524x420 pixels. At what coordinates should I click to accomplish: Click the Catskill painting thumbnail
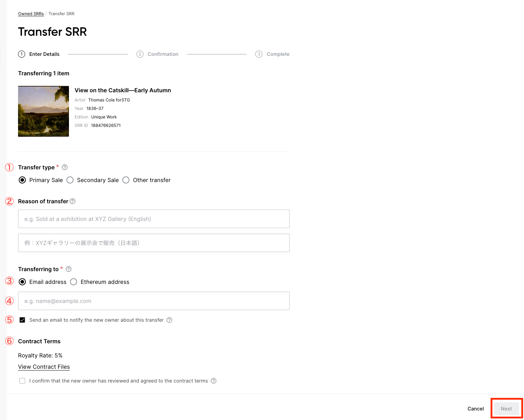point(43,111)
